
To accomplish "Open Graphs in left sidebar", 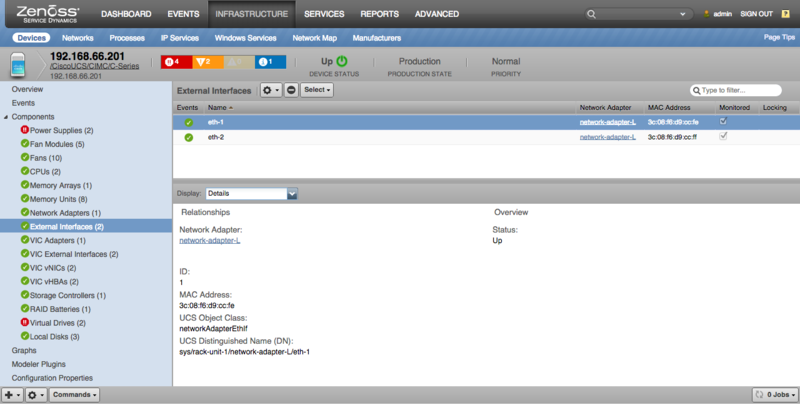I will tap(24, 350).
